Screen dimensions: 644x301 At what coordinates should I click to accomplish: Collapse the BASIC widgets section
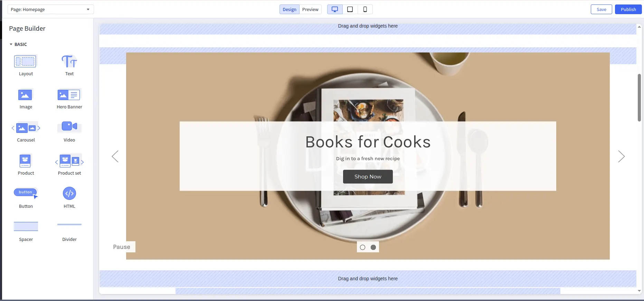[18, 44]
